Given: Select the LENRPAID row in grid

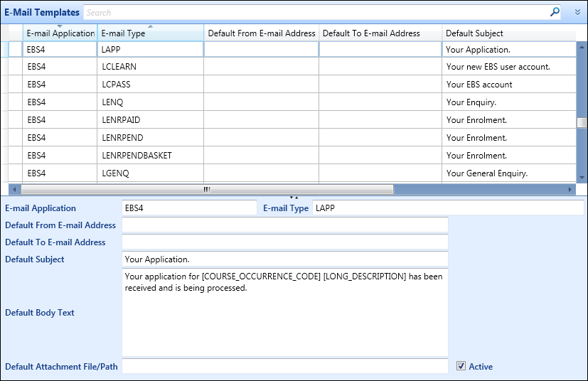Looking at the screenshot, I should (292, 120).
